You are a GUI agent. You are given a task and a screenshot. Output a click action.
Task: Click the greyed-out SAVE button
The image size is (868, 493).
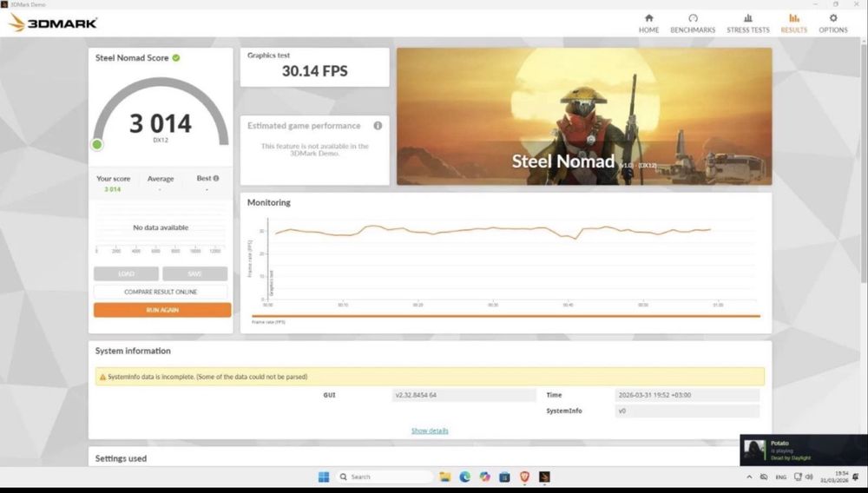(194, 274)
